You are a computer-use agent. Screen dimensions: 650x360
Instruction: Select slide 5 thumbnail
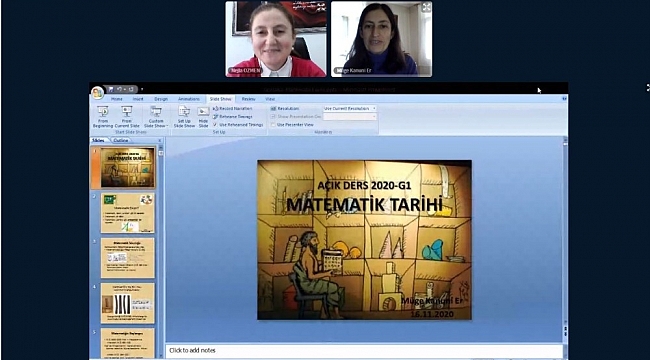(x=128, y=343)
